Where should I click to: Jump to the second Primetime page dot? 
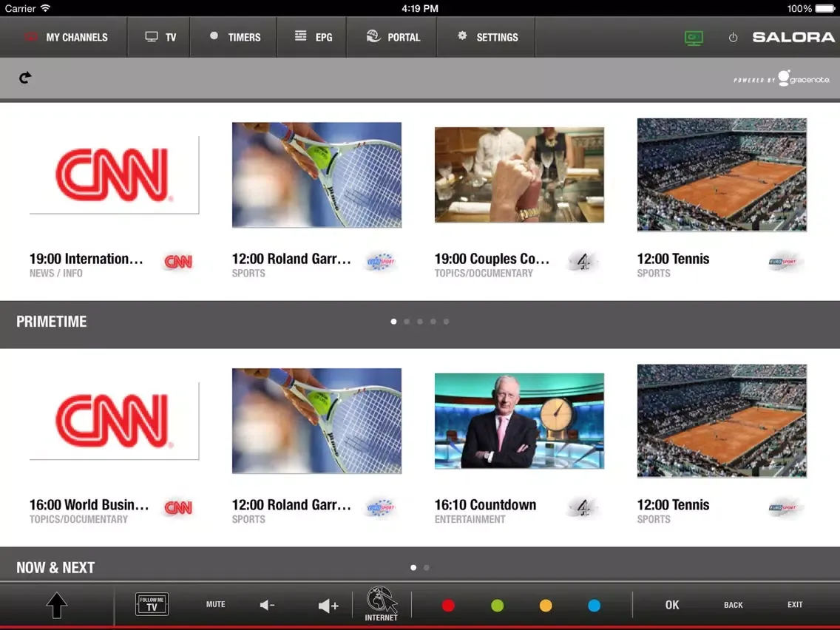click(407, 322)
